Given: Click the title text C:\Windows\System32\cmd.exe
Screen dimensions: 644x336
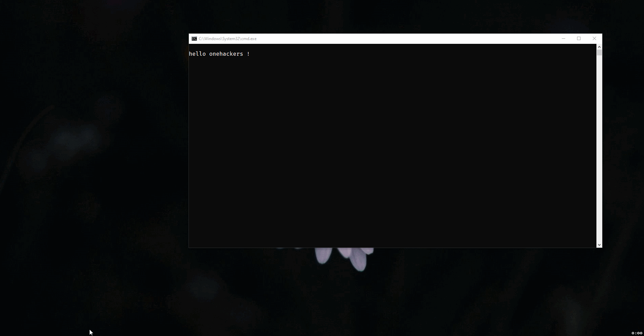Looking at the screenshot, I should (x=228, y=38).
